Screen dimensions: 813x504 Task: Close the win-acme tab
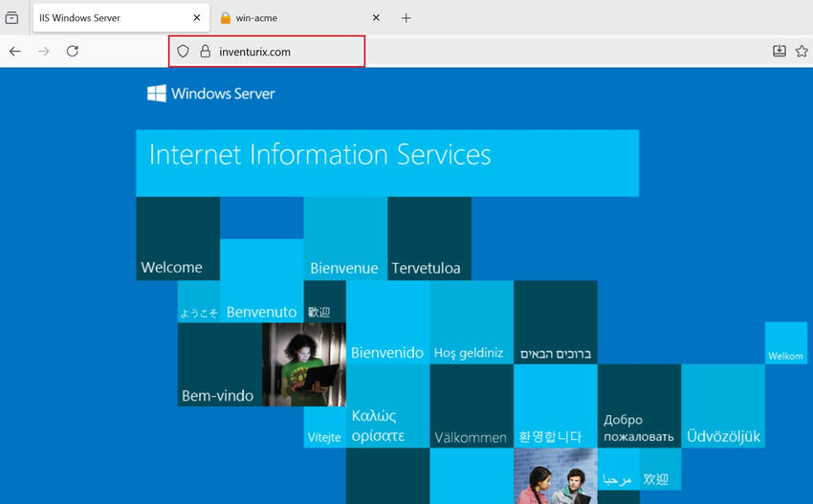(377, 17)
